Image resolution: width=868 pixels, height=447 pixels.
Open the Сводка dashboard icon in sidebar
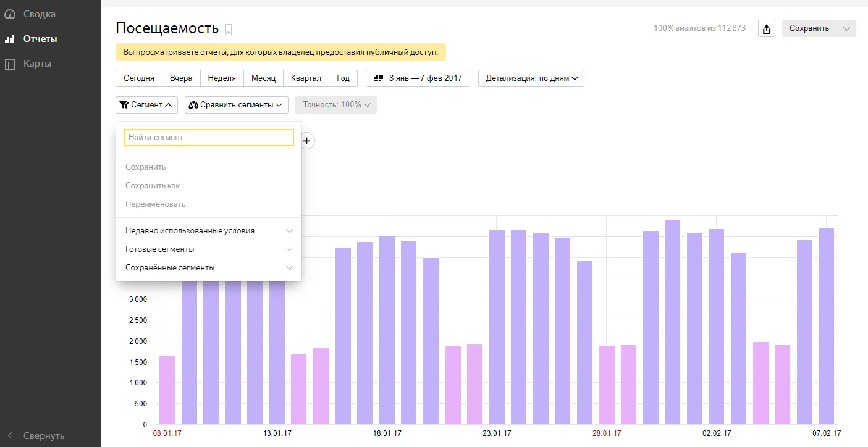(10, 14)
